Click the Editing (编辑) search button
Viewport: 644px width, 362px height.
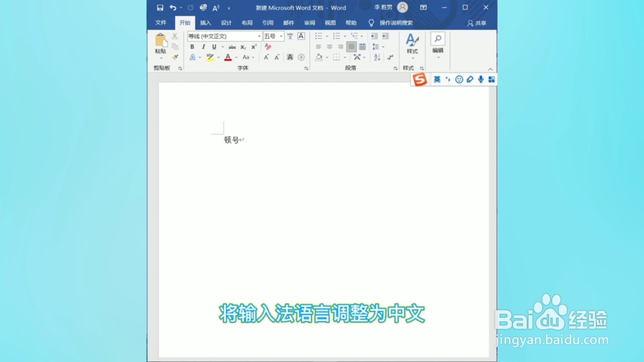click(x=438, y=45)
